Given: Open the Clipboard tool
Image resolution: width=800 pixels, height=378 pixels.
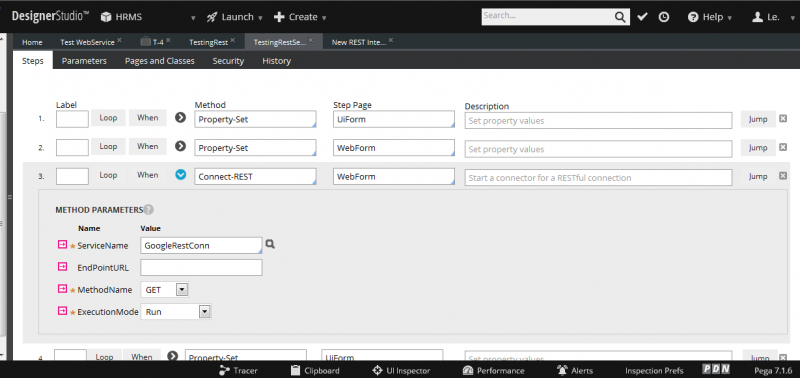Looking at the screenshot, I should [x=315, y=370].
